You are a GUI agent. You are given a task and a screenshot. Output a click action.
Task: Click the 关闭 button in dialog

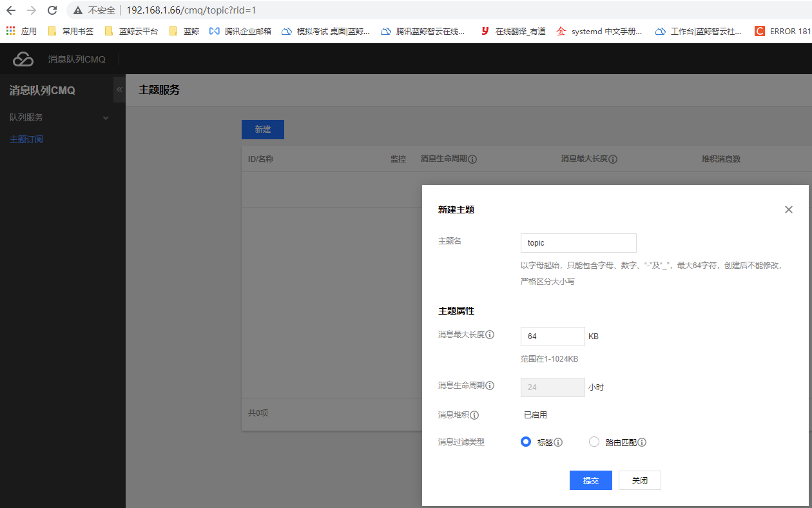639,480
